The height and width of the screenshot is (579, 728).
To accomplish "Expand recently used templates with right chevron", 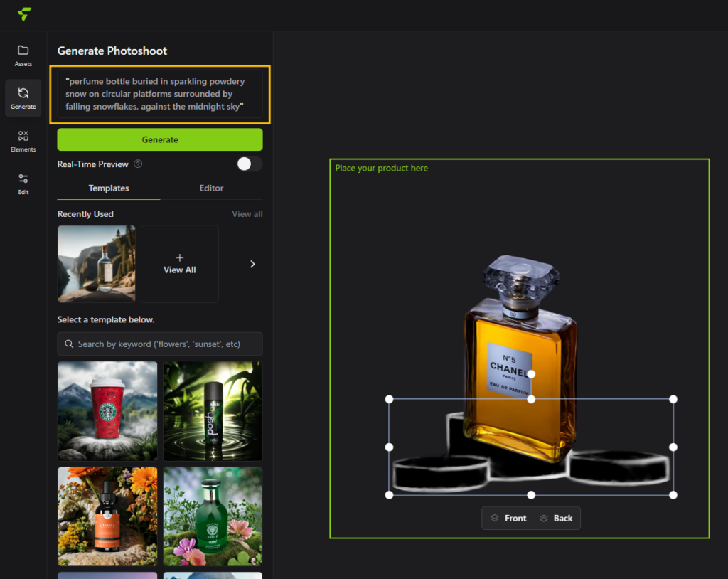I will (252, 264).
